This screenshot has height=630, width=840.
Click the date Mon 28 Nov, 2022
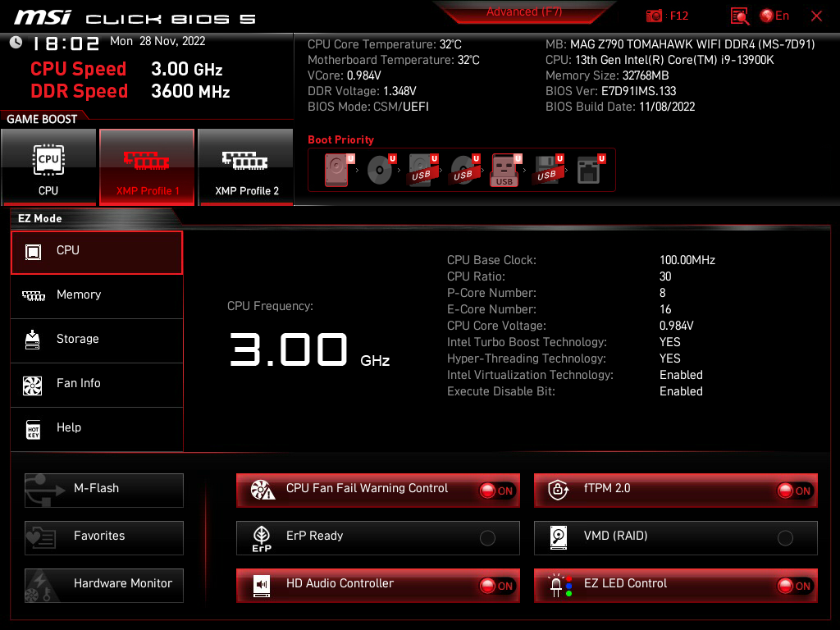pyautogui.click(x=157, y=41)
